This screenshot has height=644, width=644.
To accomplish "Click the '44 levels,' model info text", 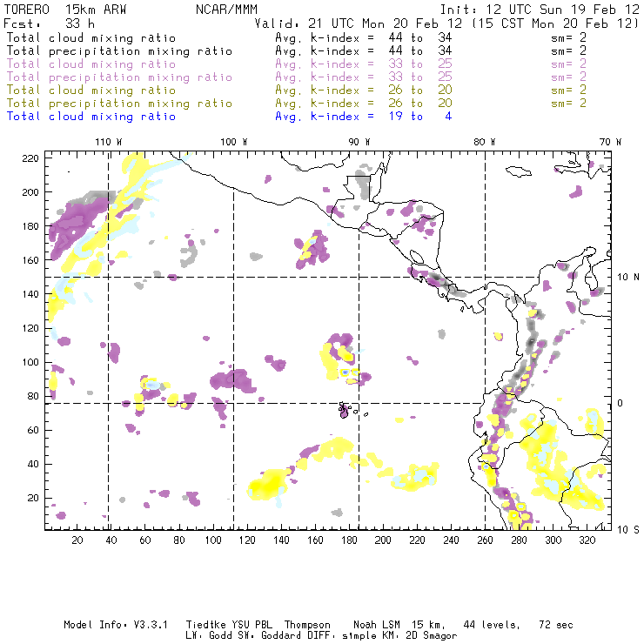I will tap(492, 625).
